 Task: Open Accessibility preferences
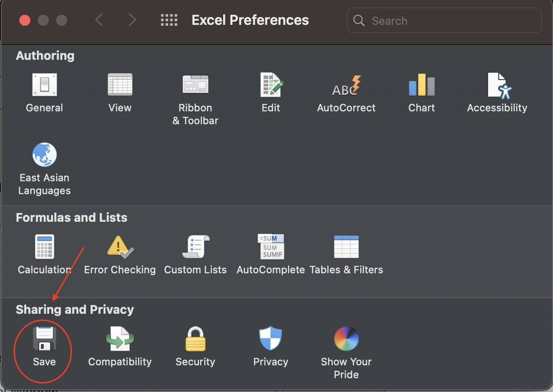[x=497, y=86]
